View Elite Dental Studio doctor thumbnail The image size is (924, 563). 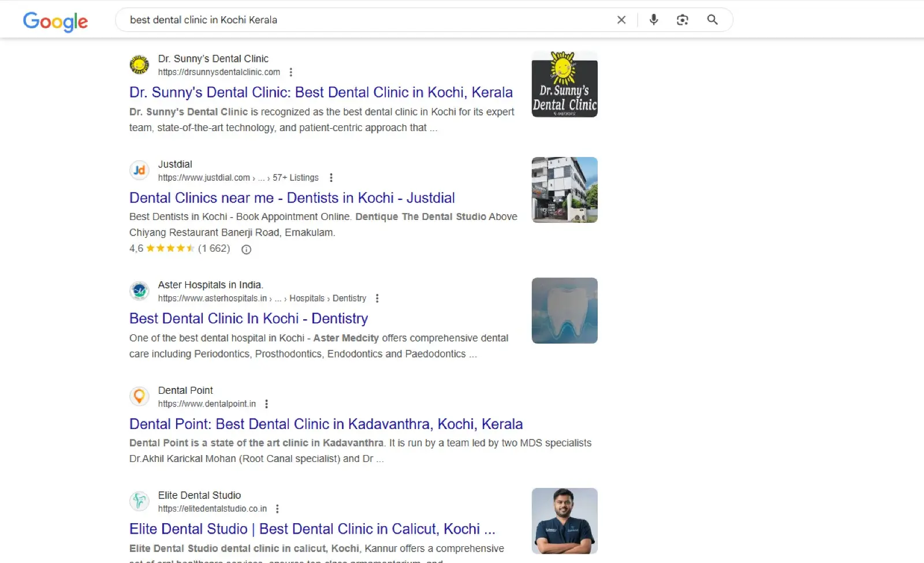(565, 521)
